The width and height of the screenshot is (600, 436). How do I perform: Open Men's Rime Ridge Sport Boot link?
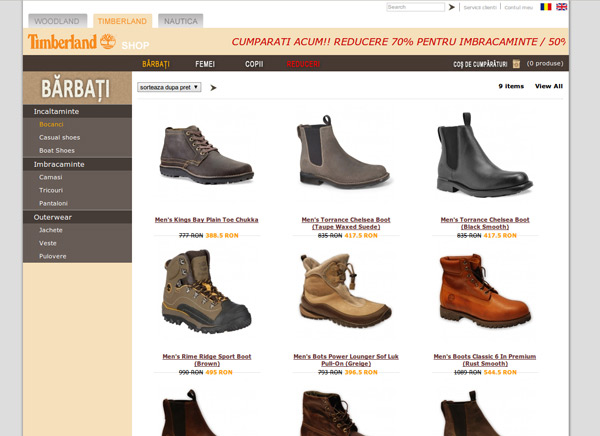pos(207,360)
